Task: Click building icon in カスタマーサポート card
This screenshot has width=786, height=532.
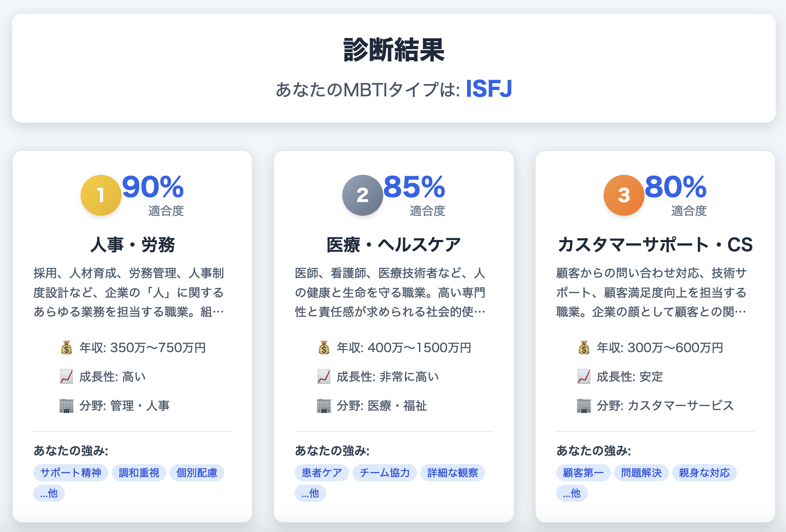Action: 584,405
